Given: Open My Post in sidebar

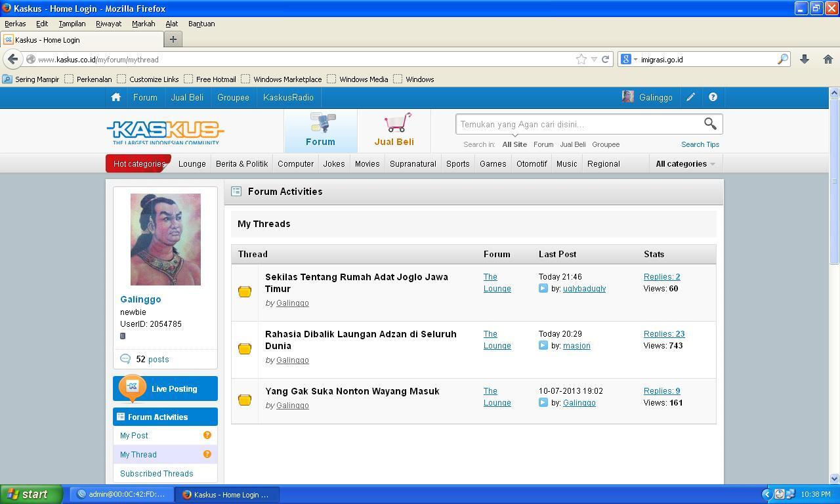Looking at the screenshot, I should click(x=134, y=436).
